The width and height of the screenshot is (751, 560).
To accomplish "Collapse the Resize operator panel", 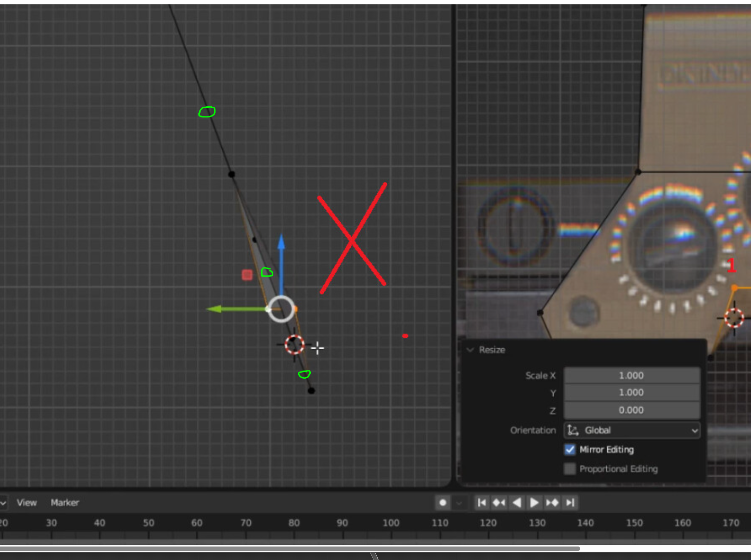I will click(471, 350).
